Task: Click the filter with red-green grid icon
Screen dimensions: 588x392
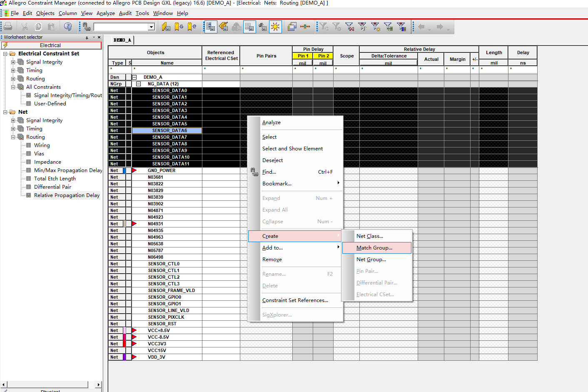Action: click(389, 27)
